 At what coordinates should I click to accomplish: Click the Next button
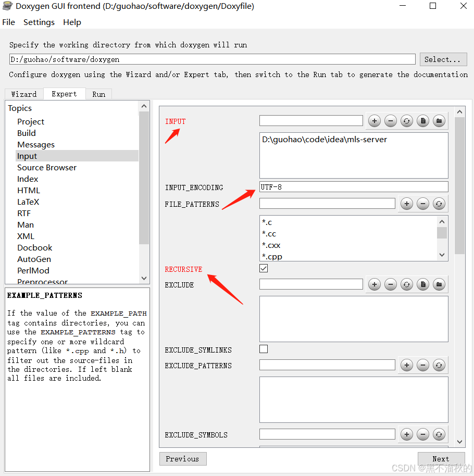pos(441,459)
